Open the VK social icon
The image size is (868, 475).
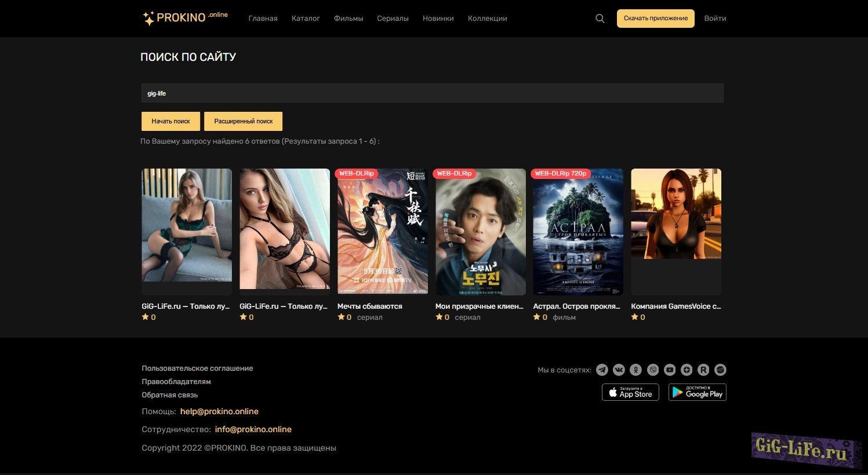(x=619, y=370)
